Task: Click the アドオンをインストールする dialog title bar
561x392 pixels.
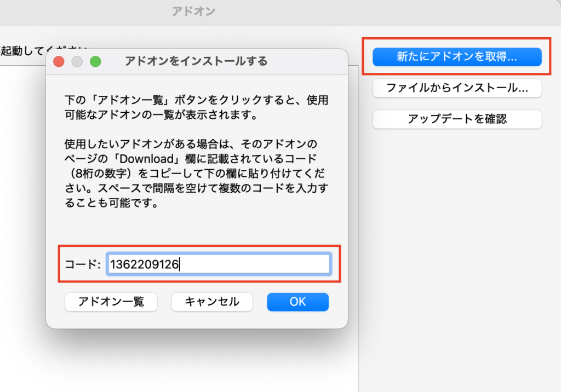Action: coord(196,61)
